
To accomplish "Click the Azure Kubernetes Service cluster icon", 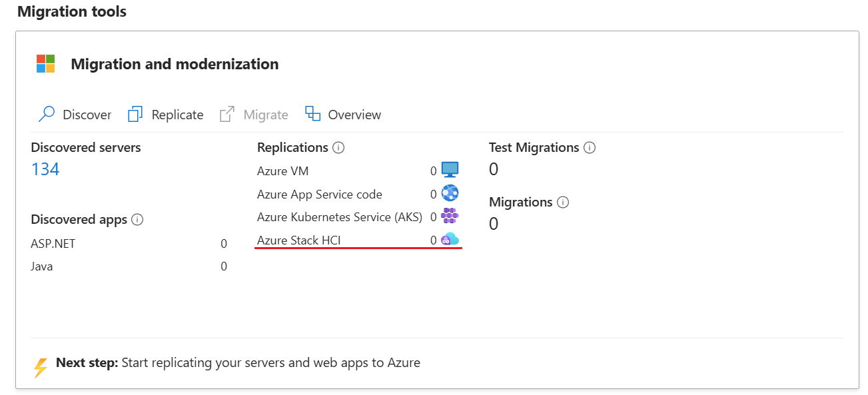I will pyautogui.click(x=449, y=216).
